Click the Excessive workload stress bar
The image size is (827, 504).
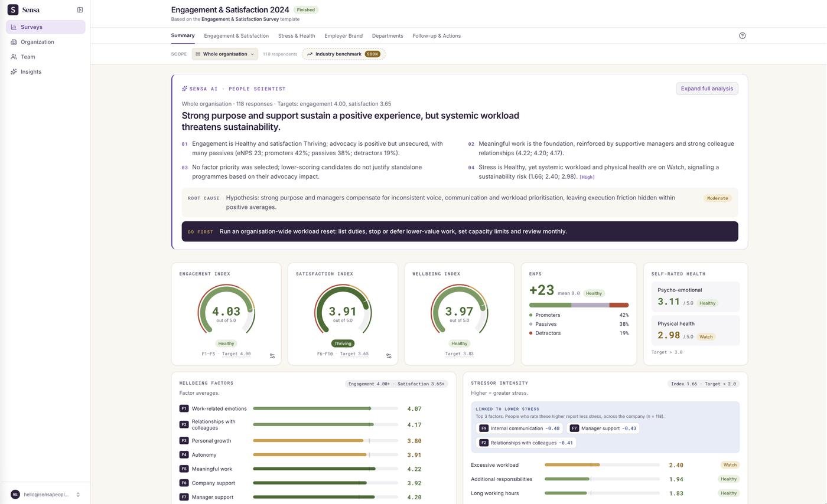click(x=602, y=465)
